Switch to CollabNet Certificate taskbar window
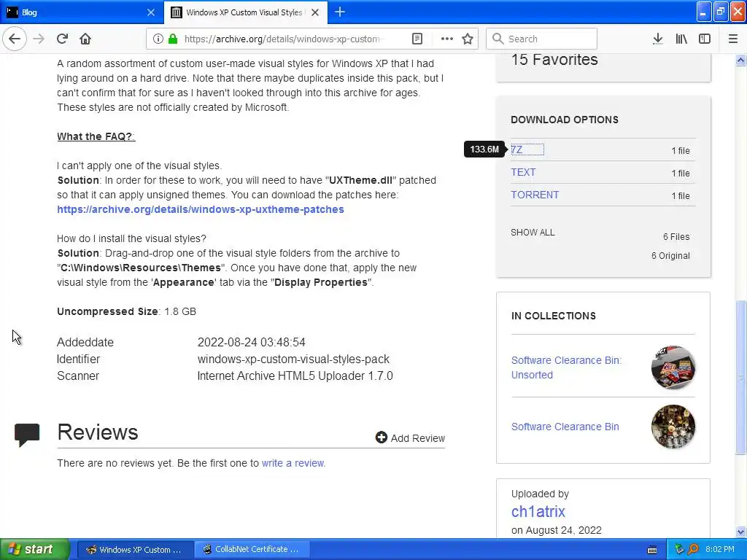This screenshot has width=747, height=560. point(252,550)
